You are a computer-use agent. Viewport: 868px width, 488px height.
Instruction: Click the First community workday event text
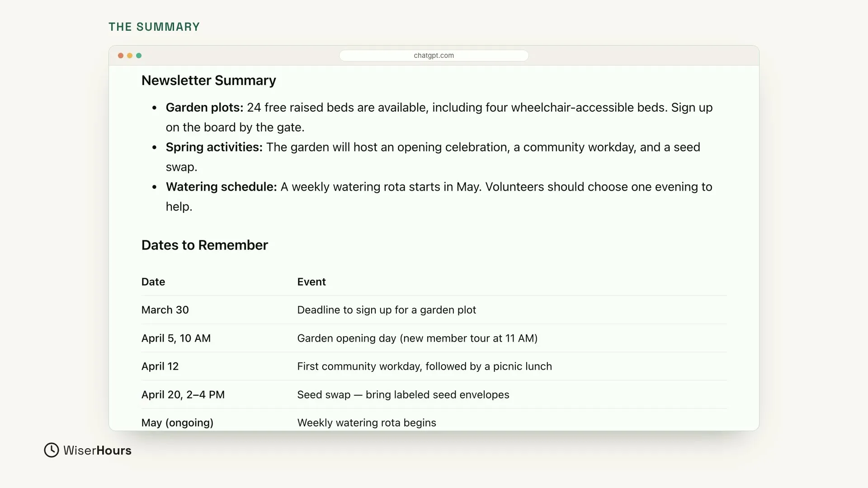tap(425, 366)
